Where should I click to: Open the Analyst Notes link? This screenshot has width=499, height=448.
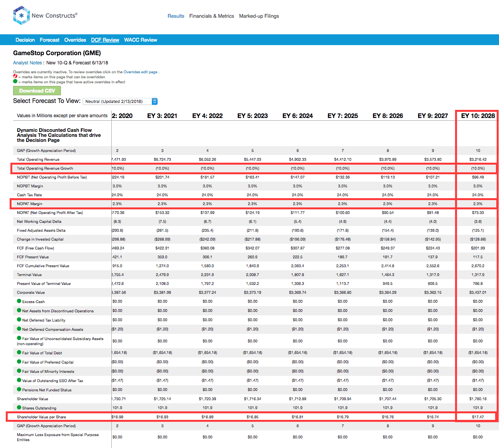(x=27, y=63)
